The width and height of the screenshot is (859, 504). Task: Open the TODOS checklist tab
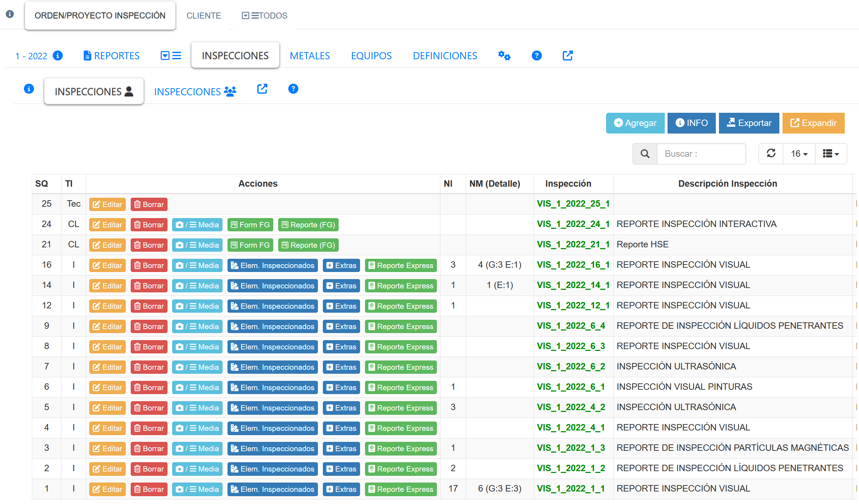pyautogui.click(x=265, y=16)
